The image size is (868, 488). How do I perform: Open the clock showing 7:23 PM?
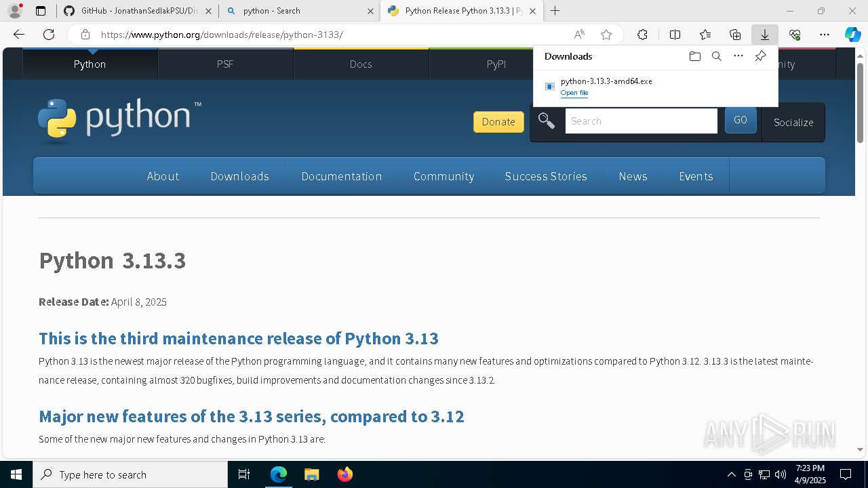click(x=810, y=474)
